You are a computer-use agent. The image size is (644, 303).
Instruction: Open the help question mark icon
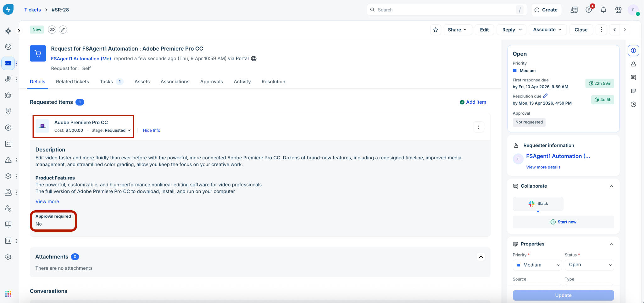pyautogui.click(x=589, y=10)
